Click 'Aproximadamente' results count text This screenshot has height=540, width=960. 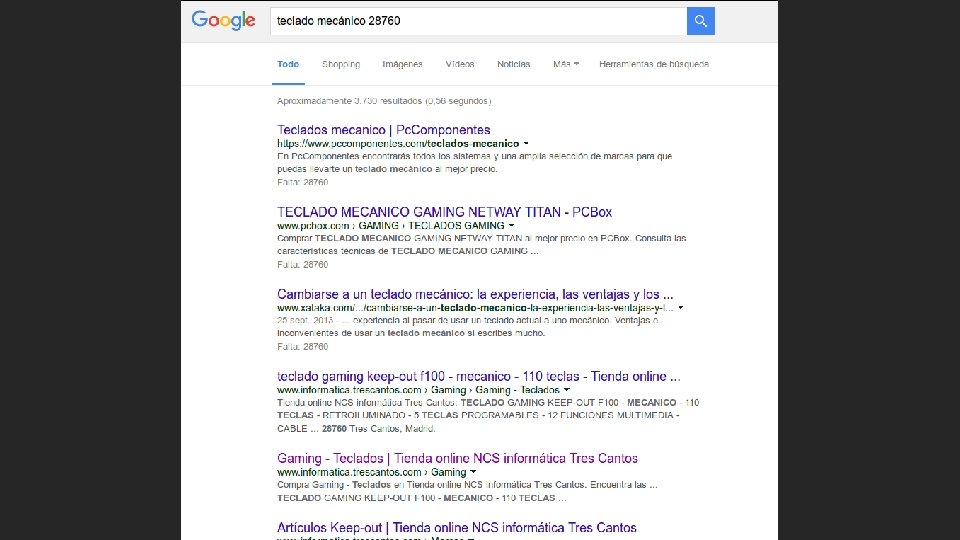tap(384, 101)
